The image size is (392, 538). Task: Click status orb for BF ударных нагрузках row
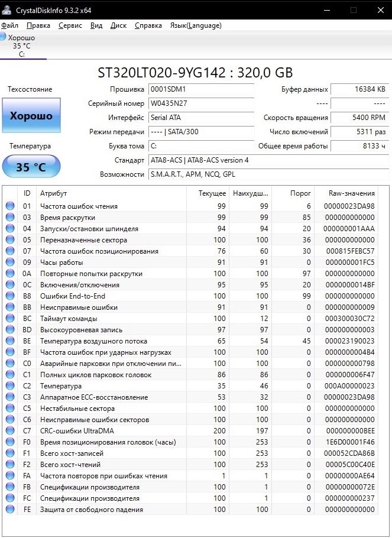(x=10, y=352)
